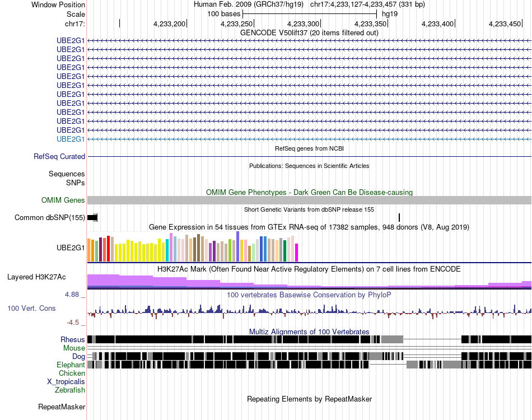Click the RefSeq Curated track label
Image resolution: width=532 pixels, height=420 pixels.
pos(59,156)
